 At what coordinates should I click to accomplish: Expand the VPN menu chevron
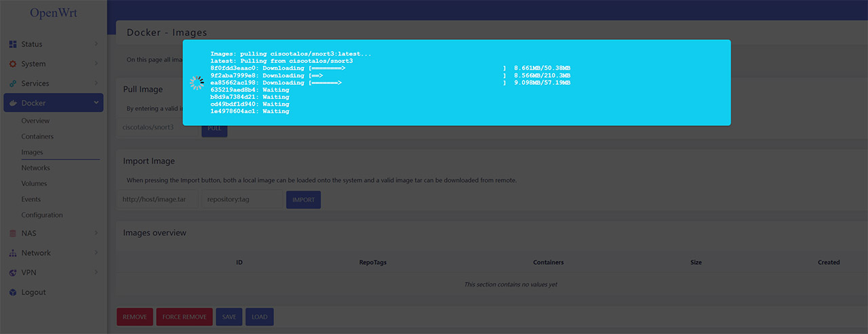pos(96,272)
